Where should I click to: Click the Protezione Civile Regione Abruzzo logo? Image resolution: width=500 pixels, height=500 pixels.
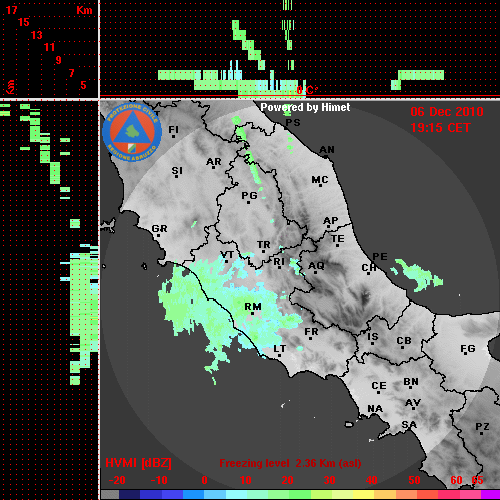tap(132, 132)
